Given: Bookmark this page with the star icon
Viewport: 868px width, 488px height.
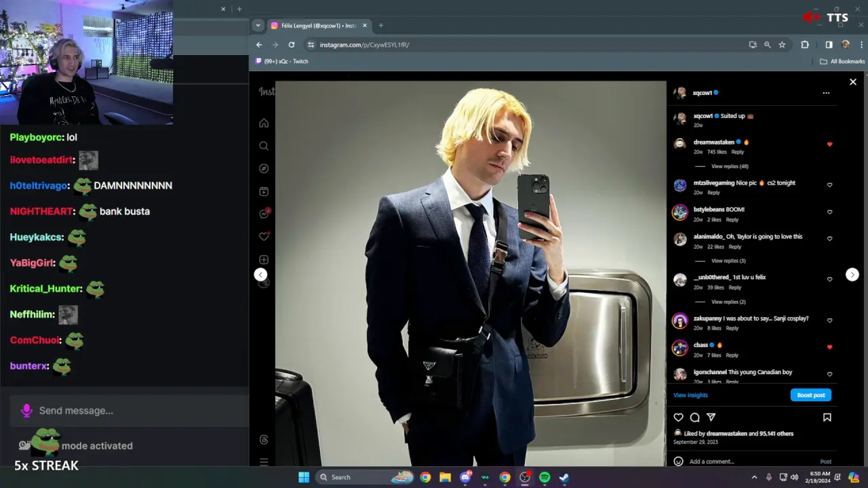Looking at the screenshot, I should pos(782,45).
